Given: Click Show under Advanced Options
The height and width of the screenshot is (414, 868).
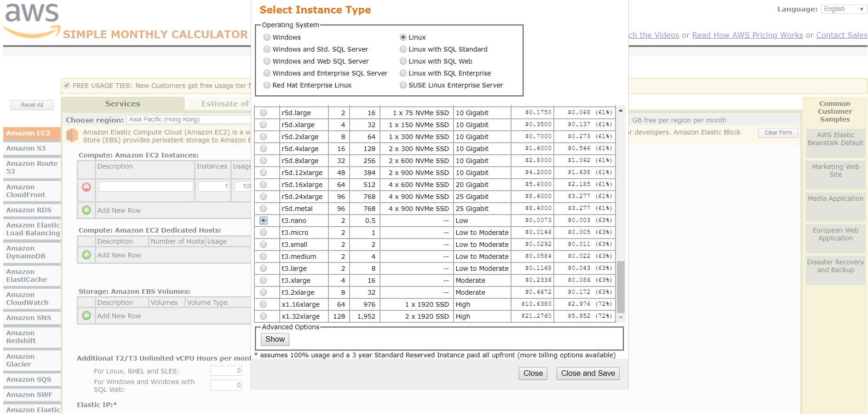Looking at the screenshot, I should click(x=275, y=339).
